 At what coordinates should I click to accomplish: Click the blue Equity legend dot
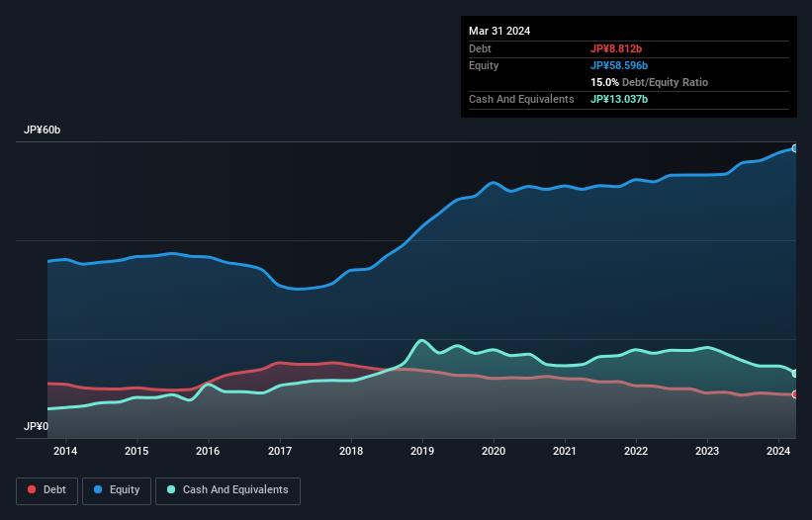pos(99,490)
